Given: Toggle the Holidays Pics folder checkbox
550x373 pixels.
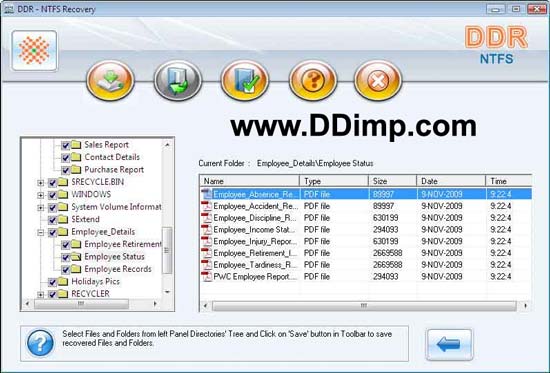Looking at the screenshot, I should point(52,282).
